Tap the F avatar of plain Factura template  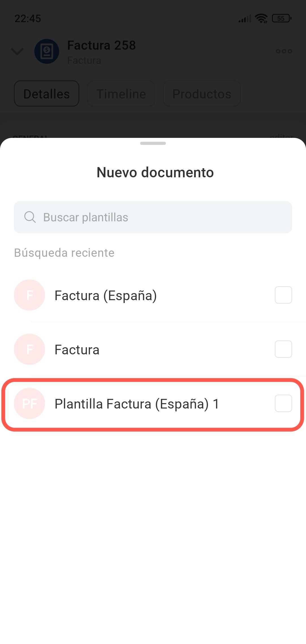[x=29, y=349]
